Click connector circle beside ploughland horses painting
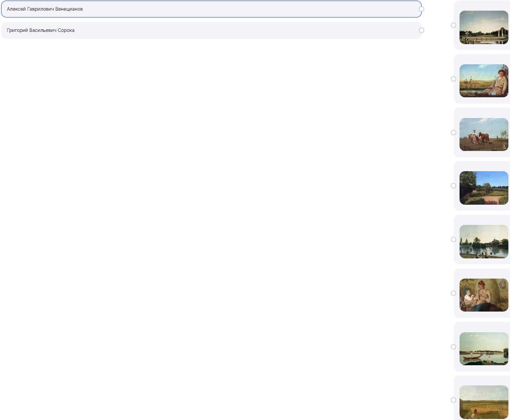The width and height of the screenshot is (510, 420). [x=453, y=132]
